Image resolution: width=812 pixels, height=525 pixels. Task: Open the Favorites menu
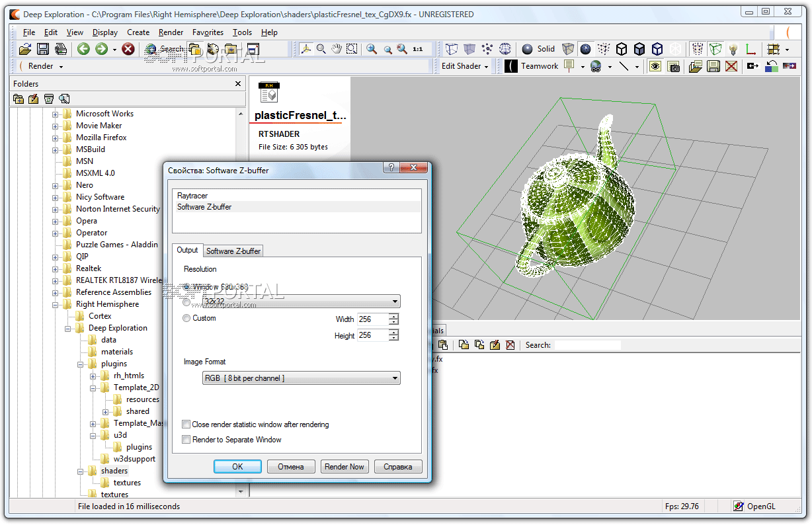(x=208, y=32)
